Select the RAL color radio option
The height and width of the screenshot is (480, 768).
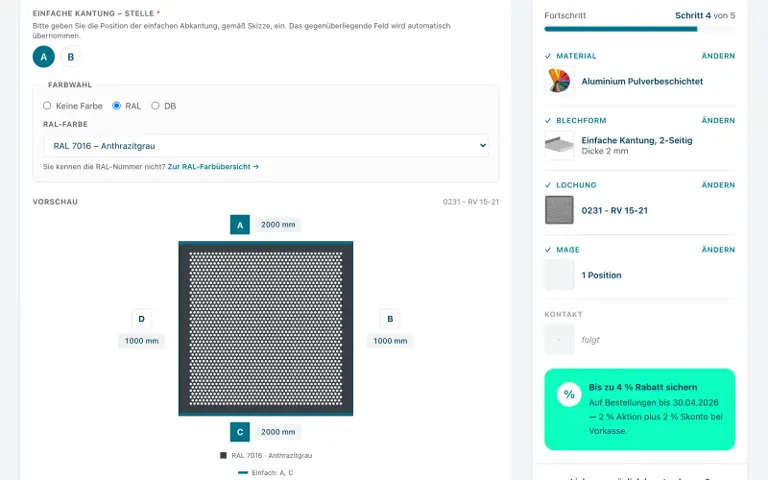point(117,106)
